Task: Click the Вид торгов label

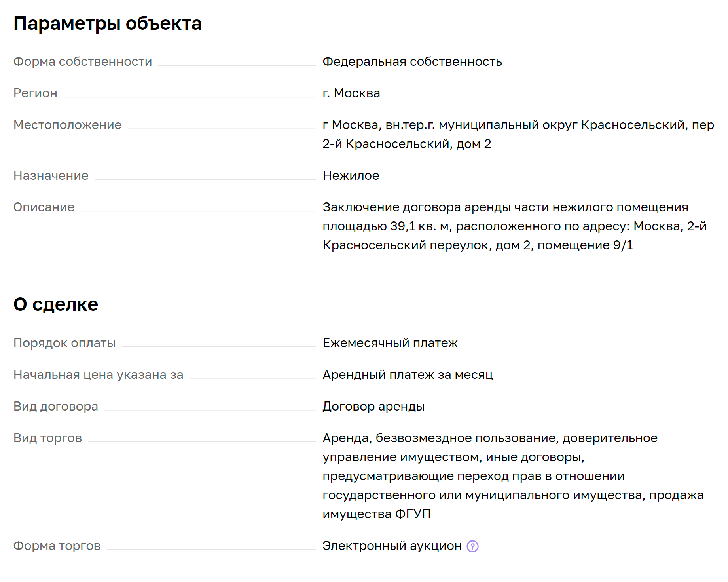Action: click(47, 438)
